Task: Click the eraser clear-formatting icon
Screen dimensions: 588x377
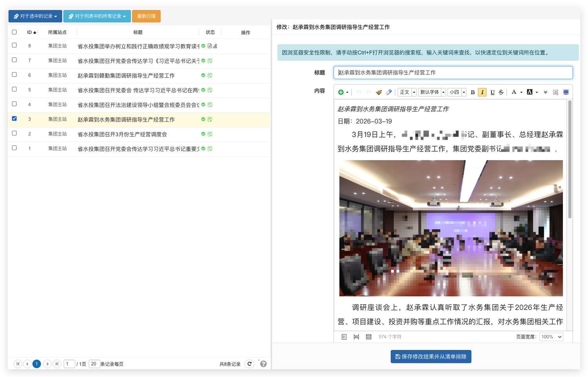Action: pos(389,92)
